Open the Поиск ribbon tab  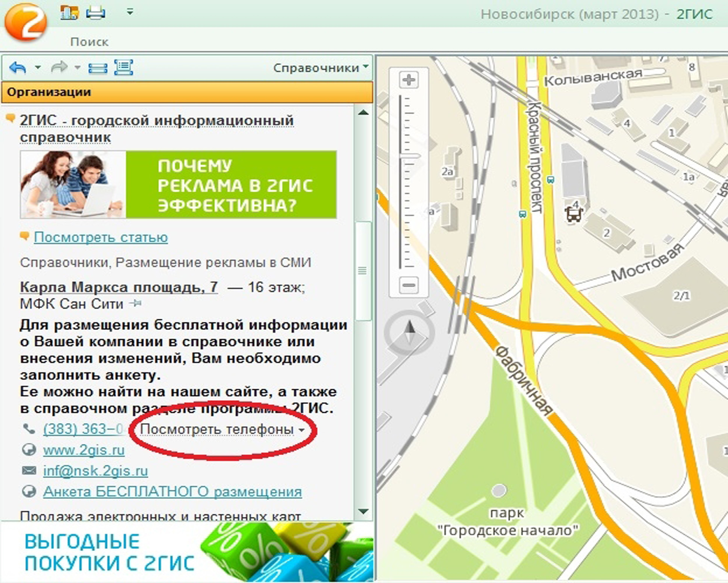point(89,41)
